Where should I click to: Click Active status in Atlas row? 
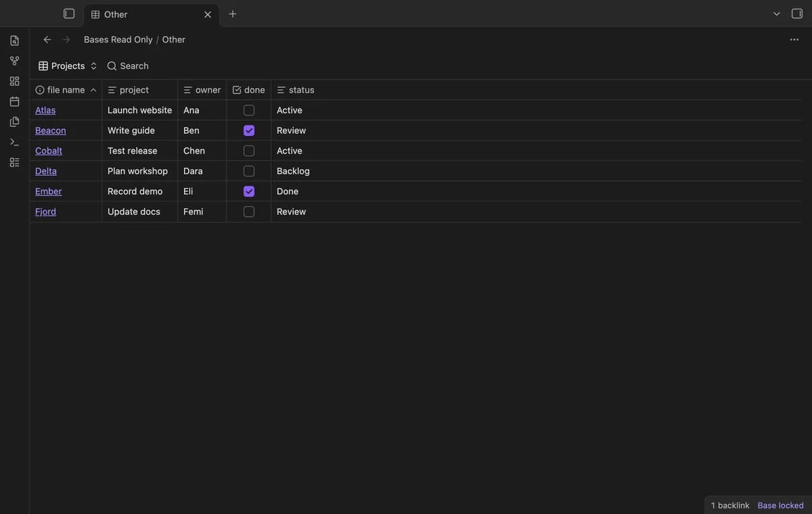click(290, 110)
